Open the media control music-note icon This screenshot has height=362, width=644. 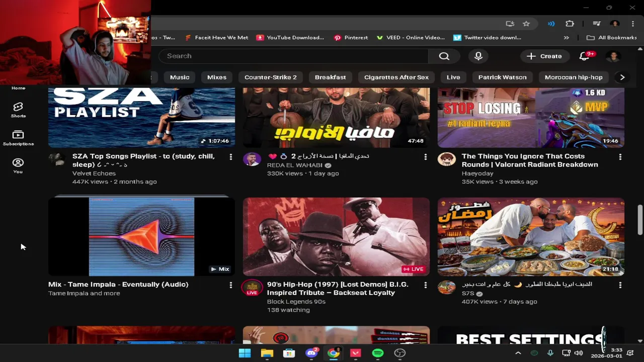tap(597, 24)
